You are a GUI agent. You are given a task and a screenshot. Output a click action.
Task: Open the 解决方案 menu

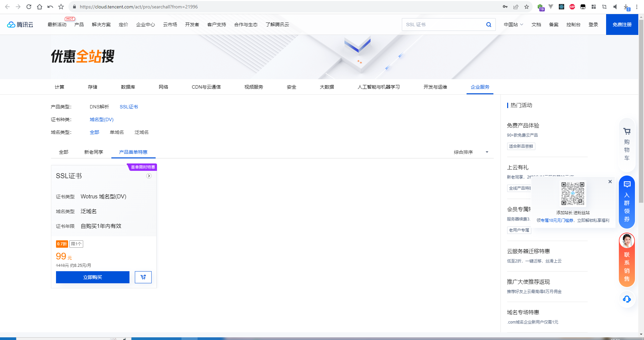[x=101, y=25]
